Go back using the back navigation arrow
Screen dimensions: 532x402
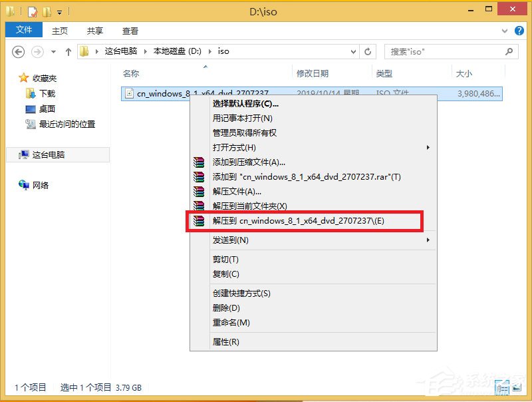[18, 51]
